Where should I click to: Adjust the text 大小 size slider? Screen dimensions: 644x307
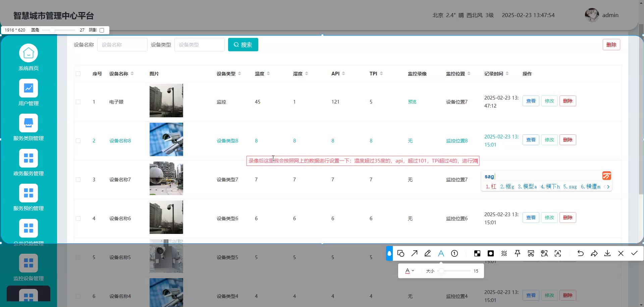point(442,271)
